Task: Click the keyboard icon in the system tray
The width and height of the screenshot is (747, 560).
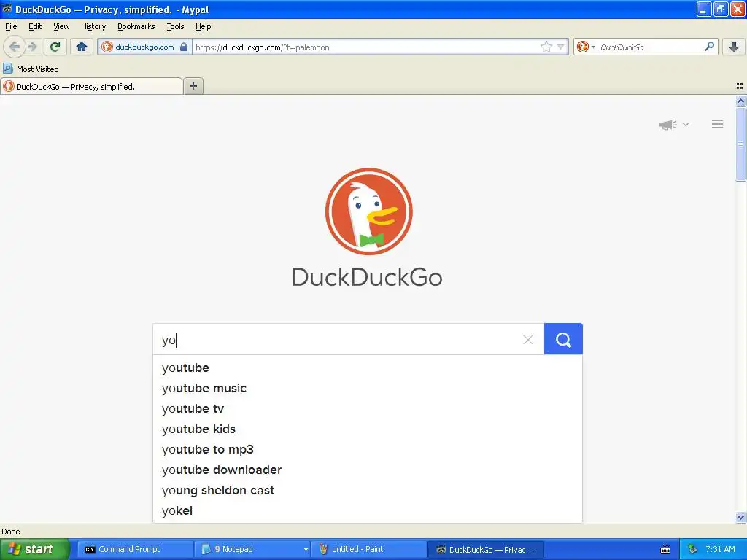Action: coord(665,550)
